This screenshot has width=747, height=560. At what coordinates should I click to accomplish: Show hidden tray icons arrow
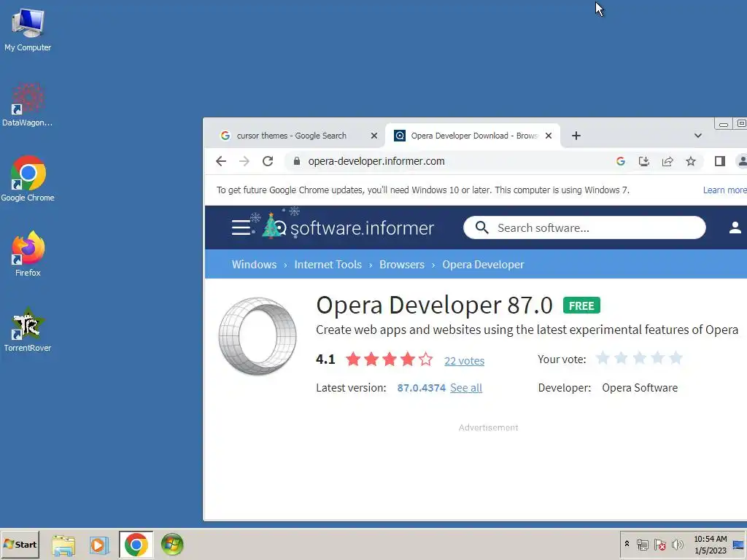(x=627, y=544)
